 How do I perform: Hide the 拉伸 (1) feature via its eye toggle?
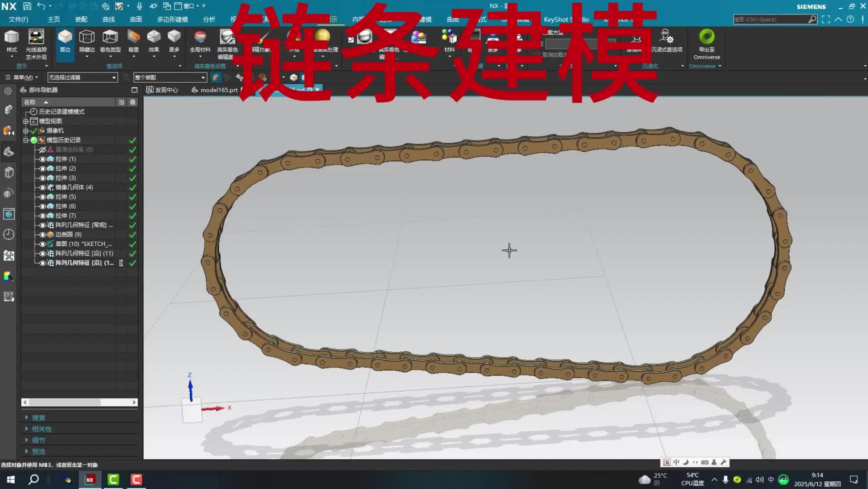43,159
